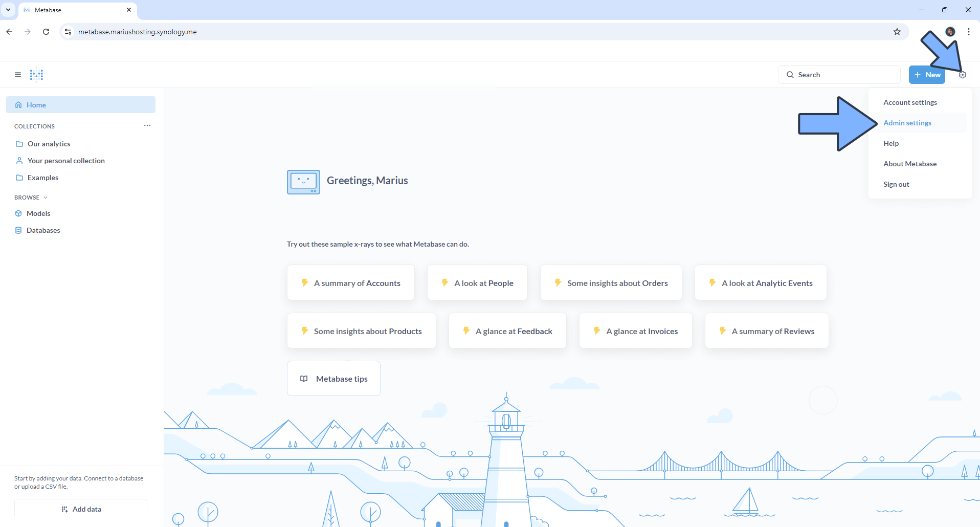Image resolution: width=980 pixels, height=527 pixels.
Task: Click the Add data button
Action: tap(81, 509)
